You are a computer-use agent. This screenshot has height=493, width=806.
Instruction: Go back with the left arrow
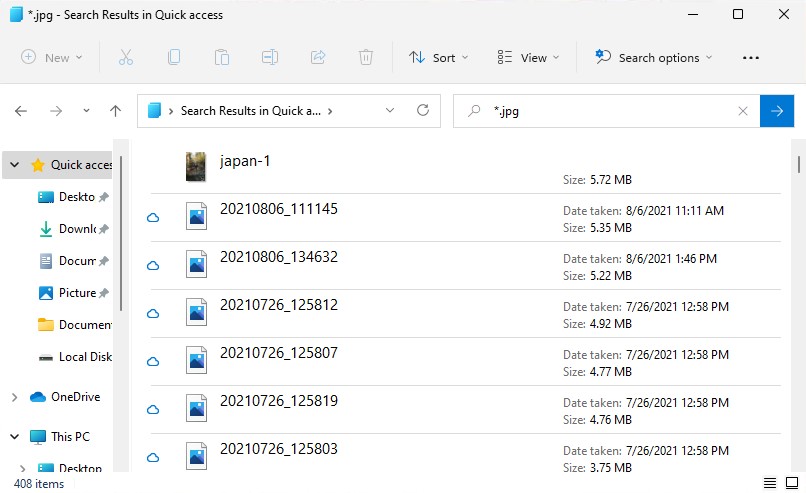(21, 111)
